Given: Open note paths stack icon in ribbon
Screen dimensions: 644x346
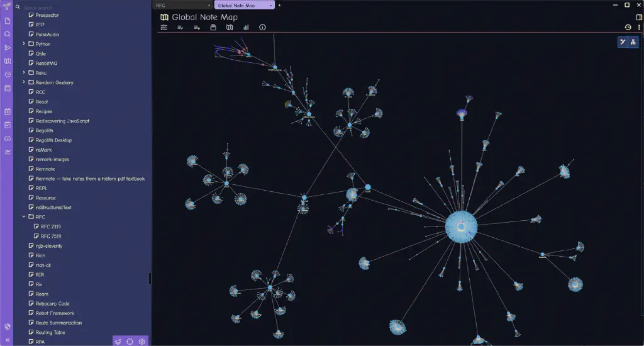Looking at the screenshot, I should [213, 28].
